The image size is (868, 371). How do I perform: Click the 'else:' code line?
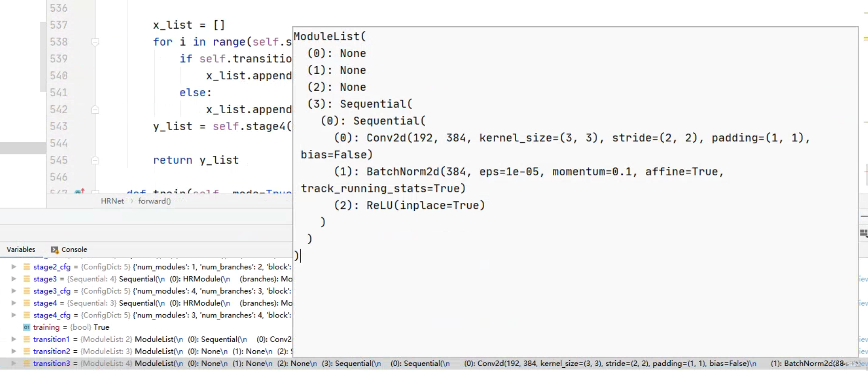tap(195, 93)
